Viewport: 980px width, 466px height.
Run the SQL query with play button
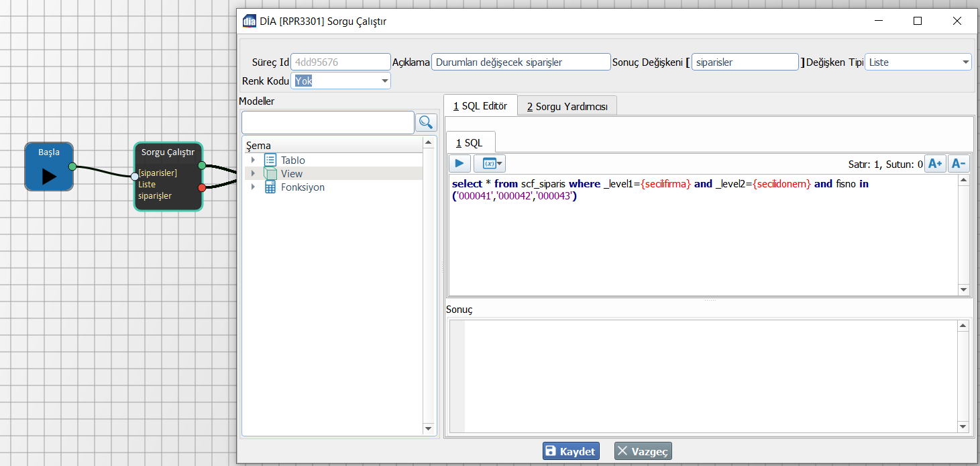(x=459, y=163)
